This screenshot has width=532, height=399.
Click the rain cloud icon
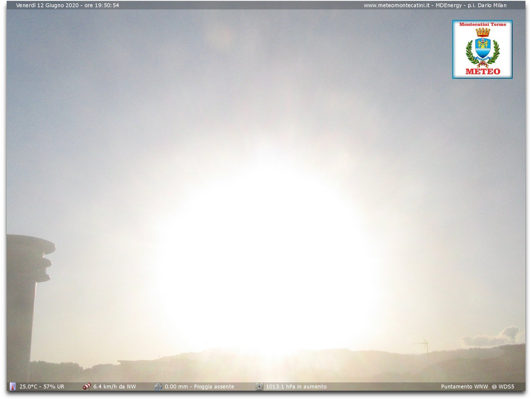158,386
